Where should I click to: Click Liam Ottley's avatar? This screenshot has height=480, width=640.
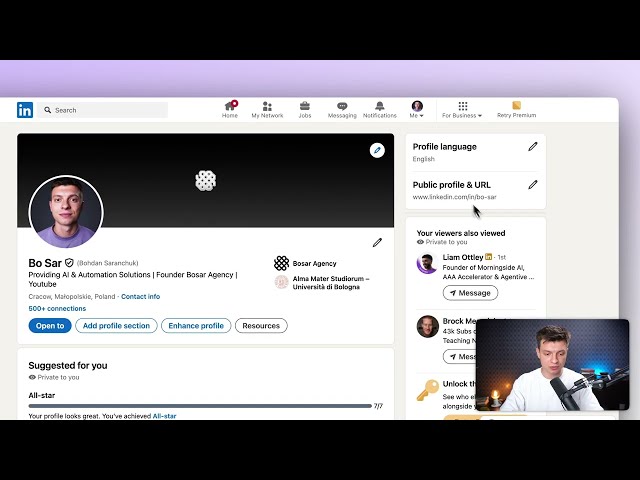pyautogui.click(x=427, y=263)
